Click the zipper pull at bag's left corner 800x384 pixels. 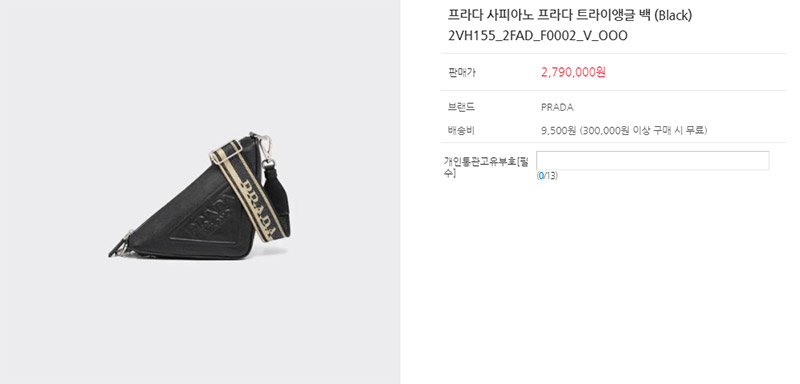pyautogui.click(x=119, y=246)
